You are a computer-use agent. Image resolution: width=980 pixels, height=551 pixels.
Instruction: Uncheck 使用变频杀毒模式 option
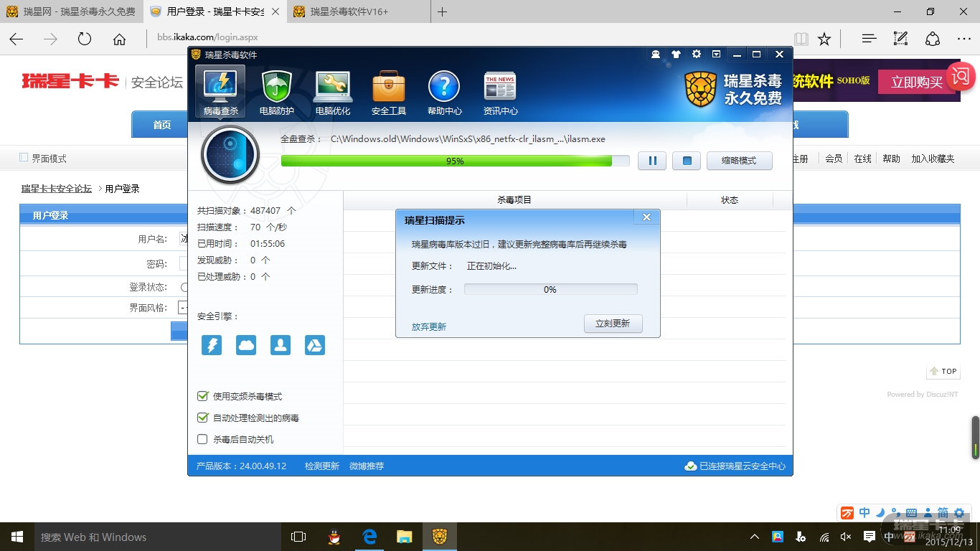[202, 396]
